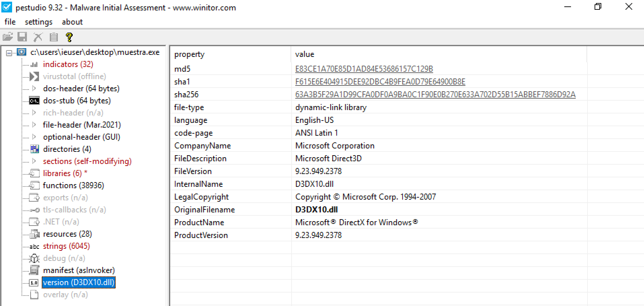Click the save floppy disk toolbar icon
644x306 pixels.
coord(22,37)
